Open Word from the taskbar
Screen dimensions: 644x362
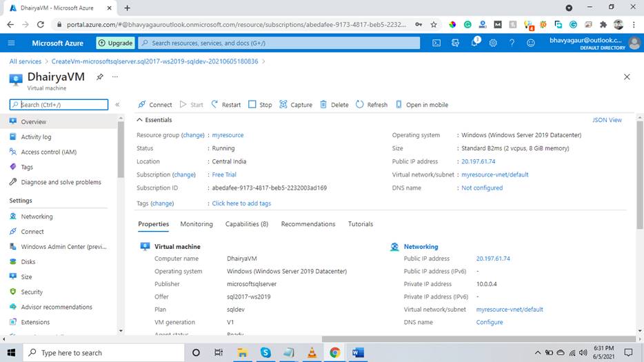coord(358,352)
